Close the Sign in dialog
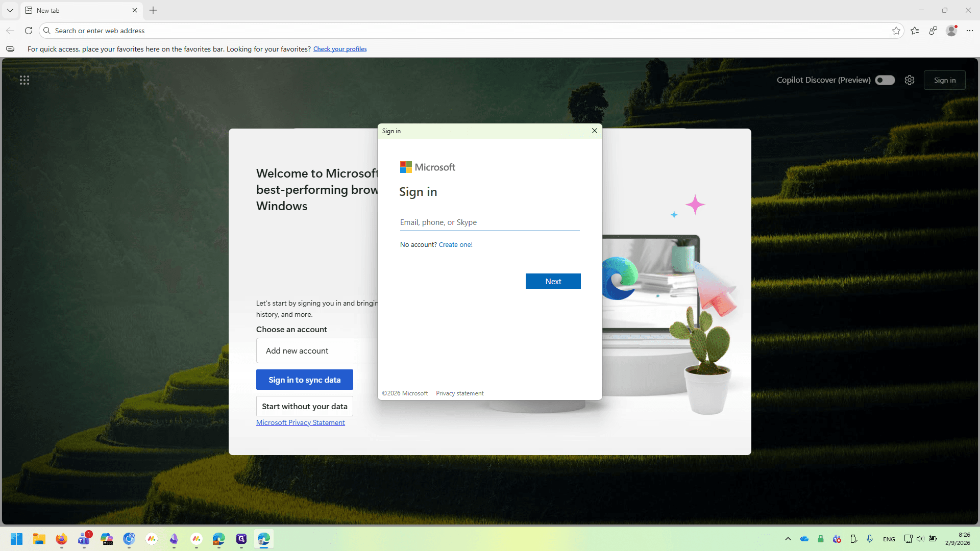The image size is (980, 551). [x=595, y=131]
